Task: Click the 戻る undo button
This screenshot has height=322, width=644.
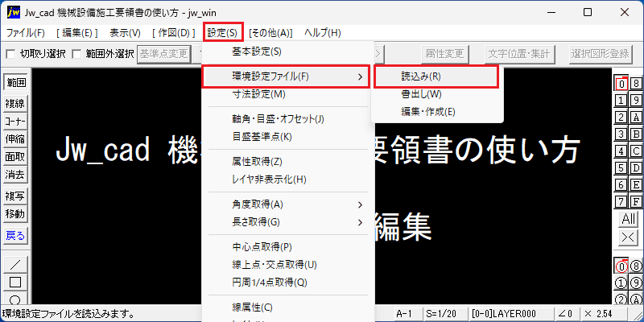Action: click(15, 236)
